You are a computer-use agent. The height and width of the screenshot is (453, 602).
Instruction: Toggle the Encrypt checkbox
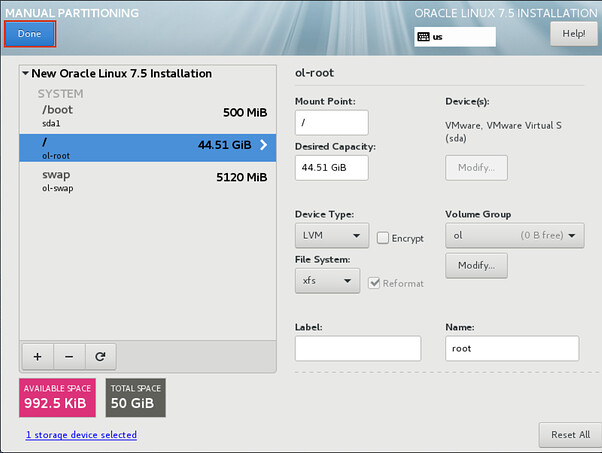point(383,238)
